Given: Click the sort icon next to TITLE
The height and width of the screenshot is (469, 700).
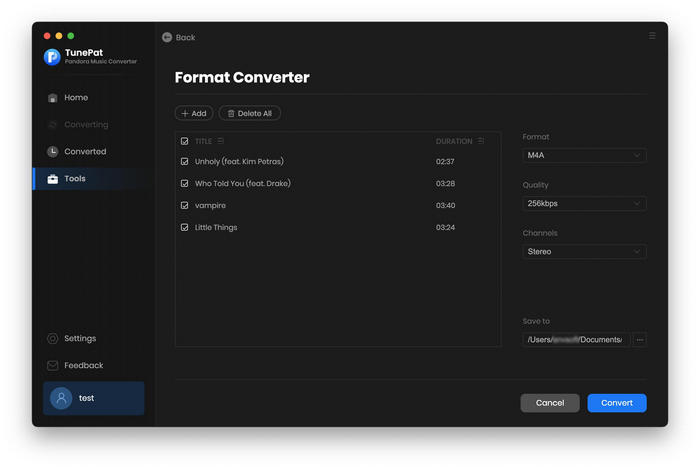Looking at the screenshot, I should point(221,141).
